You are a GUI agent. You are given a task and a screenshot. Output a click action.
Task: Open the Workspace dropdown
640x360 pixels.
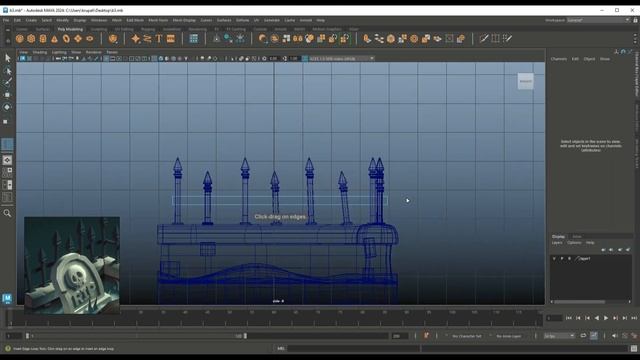click(x=598, y=20)
